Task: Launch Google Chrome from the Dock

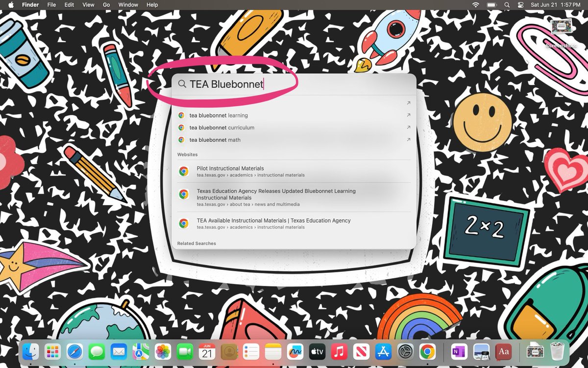Action: (427, 351)
